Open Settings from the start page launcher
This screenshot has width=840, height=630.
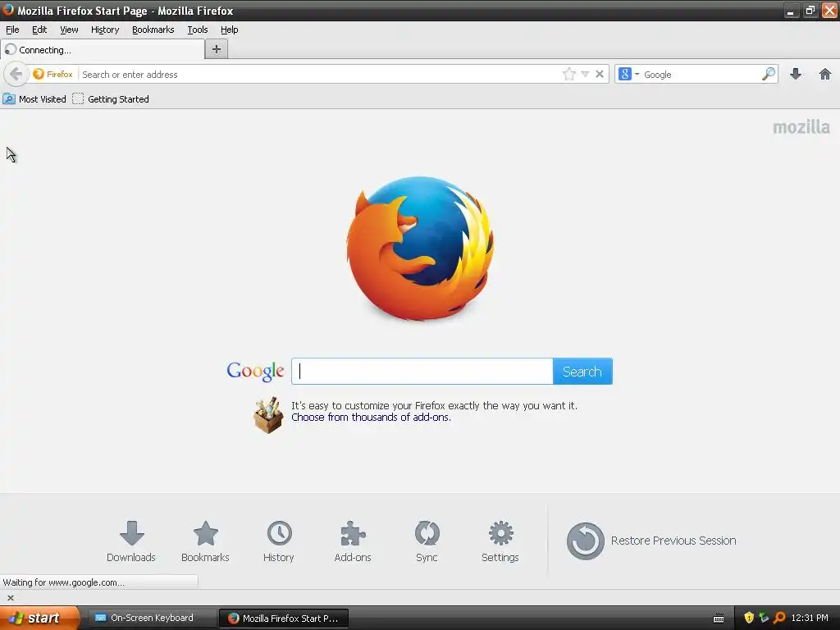pos(500,541)
